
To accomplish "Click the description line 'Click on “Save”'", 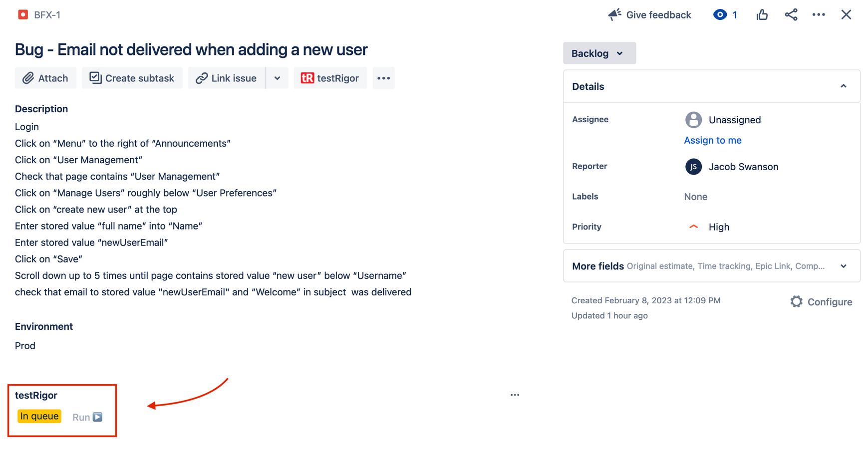I will 48,259.
